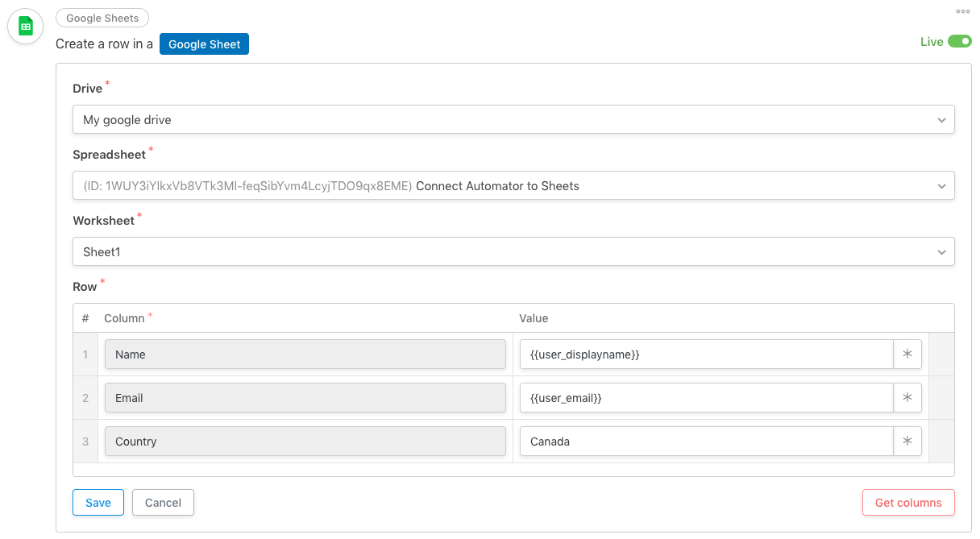980x539 pixels.
Task: Open the three-dot more options menu
Action: [963, 11]
